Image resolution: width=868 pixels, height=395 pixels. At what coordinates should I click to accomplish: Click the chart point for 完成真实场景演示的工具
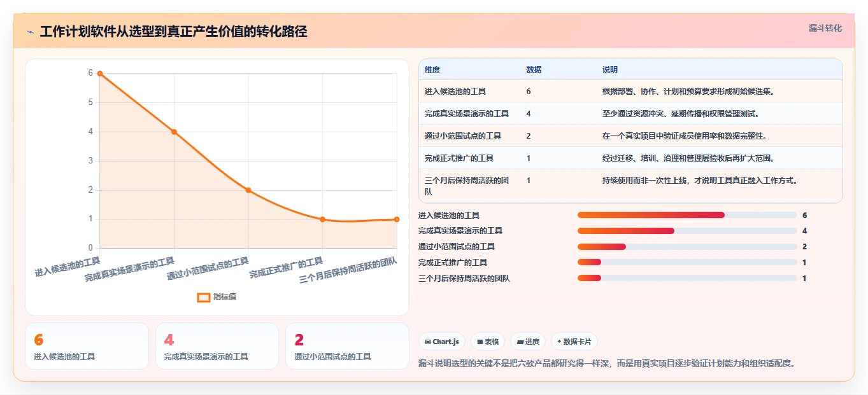(x=174, y=132)
